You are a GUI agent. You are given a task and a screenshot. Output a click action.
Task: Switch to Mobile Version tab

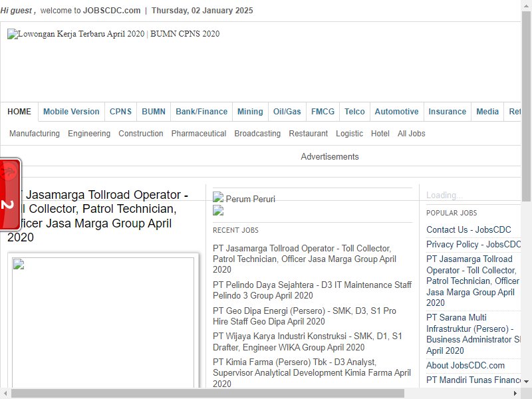point(71,112)
